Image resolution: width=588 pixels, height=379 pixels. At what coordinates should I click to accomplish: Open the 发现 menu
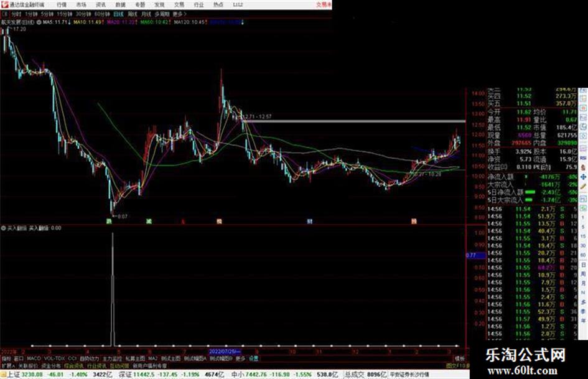[159, 5]
